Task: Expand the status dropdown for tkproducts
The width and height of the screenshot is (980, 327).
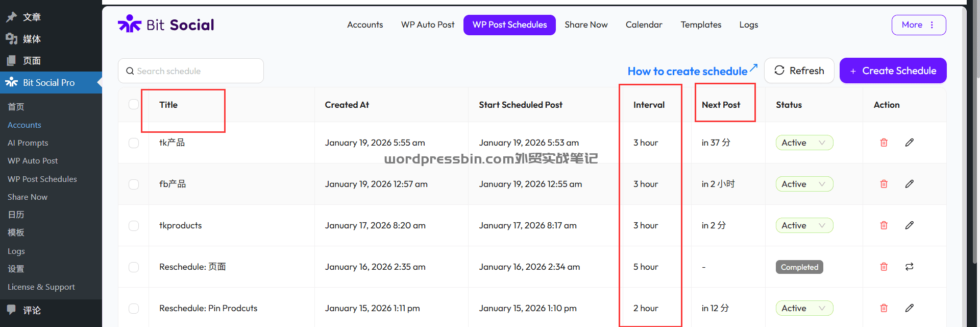Action: (x=804, y=225)
